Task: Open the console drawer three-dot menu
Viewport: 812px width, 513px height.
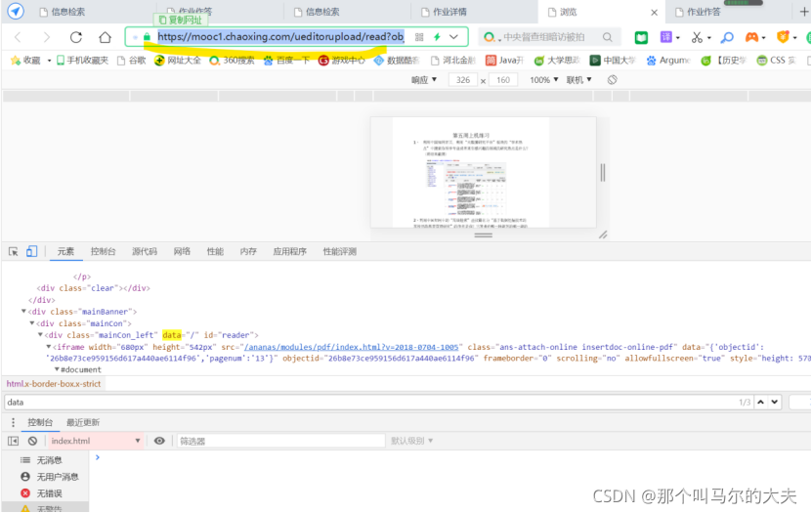Action: [x=13, y=422]
